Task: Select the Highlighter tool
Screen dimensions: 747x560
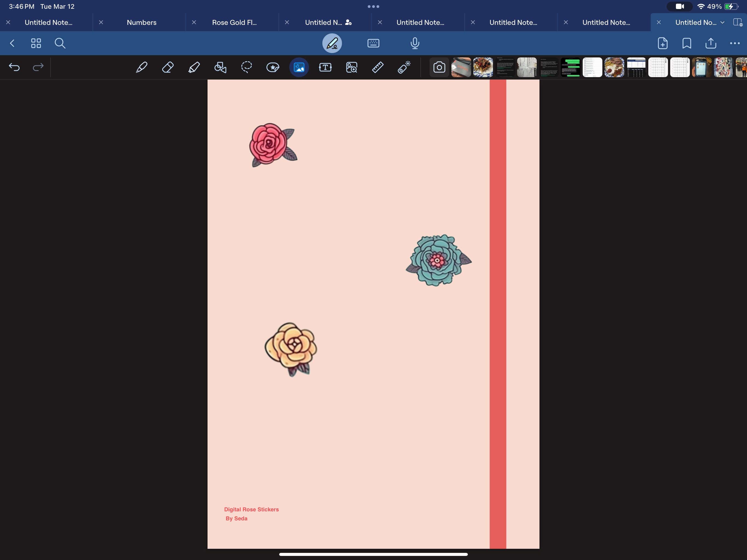Action: [194, 67]
